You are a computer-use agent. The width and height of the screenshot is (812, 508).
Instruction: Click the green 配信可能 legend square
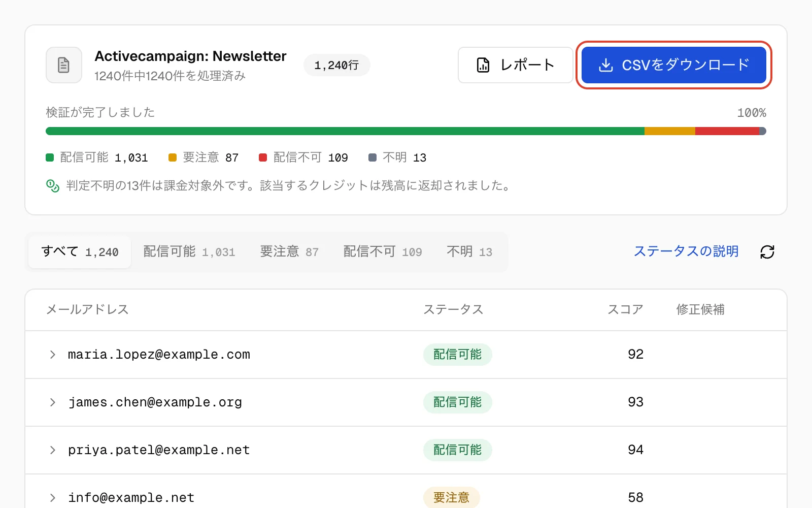[x=50, y=157]
